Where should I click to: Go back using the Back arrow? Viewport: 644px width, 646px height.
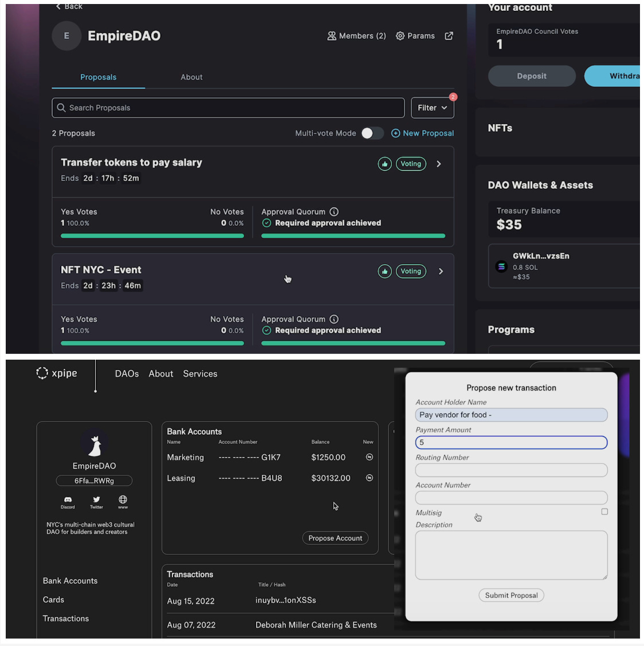[x=69, y=6]
